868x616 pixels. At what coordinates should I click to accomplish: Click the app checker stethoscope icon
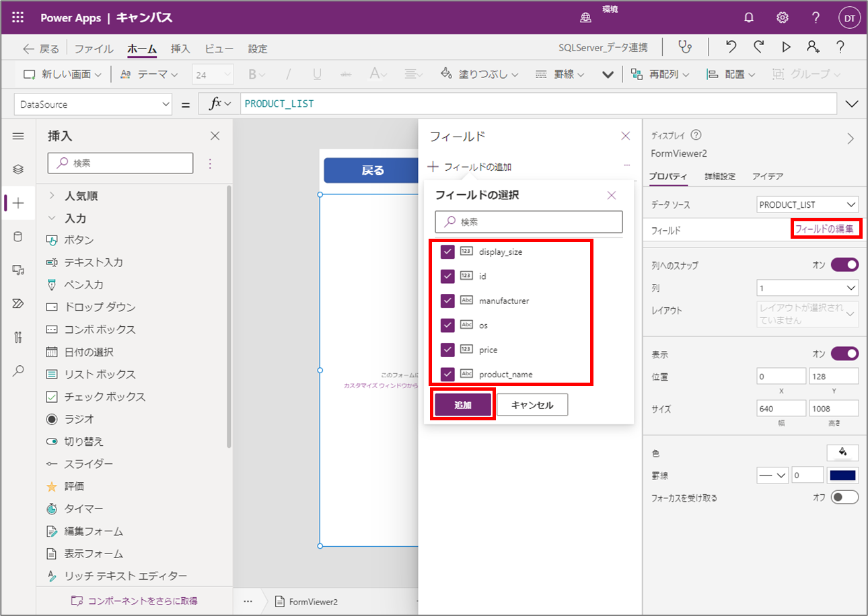686,48
